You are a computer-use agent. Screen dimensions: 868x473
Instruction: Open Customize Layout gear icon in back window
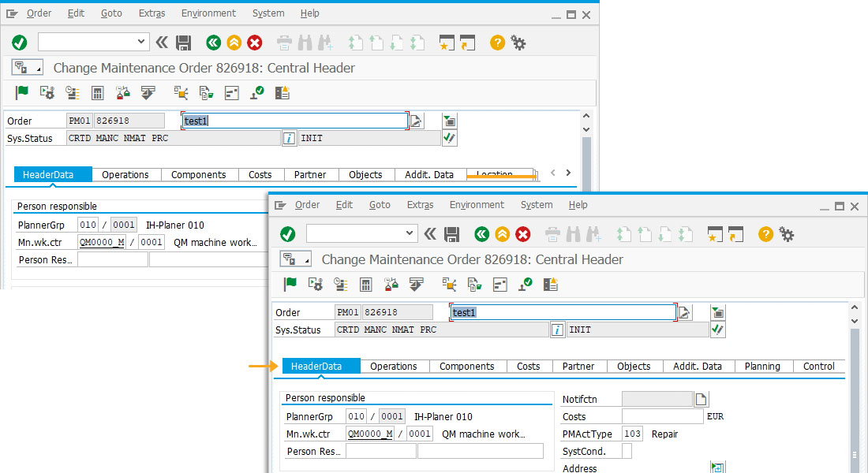[518, 43]
